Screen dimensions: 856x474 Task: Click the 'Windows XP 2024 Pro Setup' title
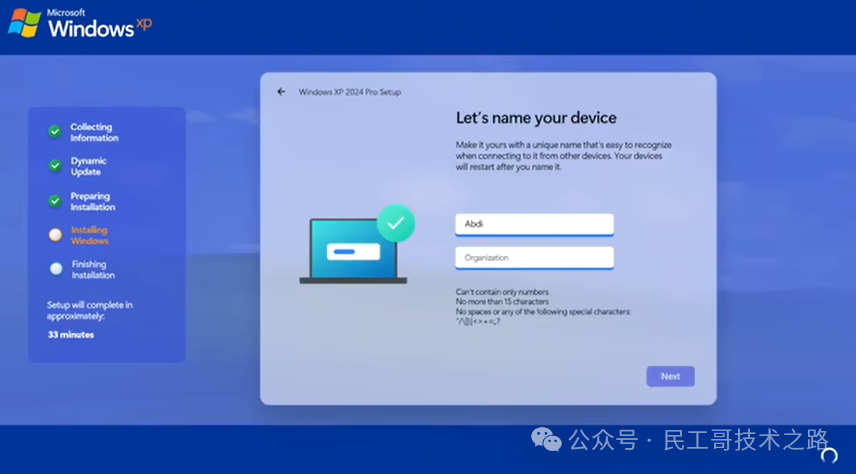349,92
